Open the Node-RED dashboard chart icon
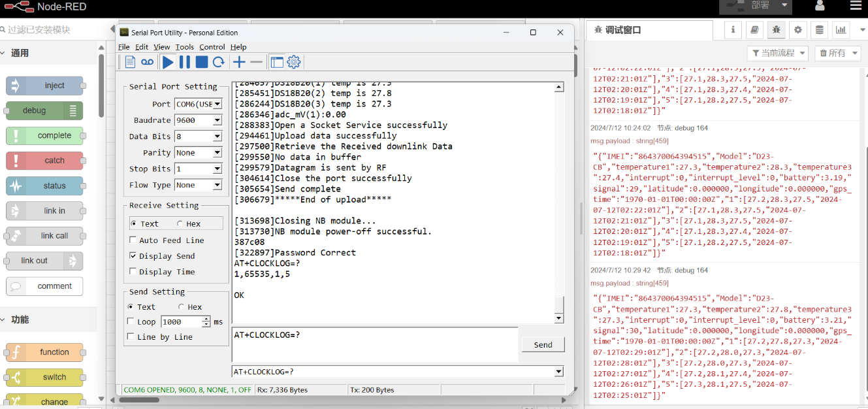This screenshot has width=868, height=409. (x=841, y=29)
